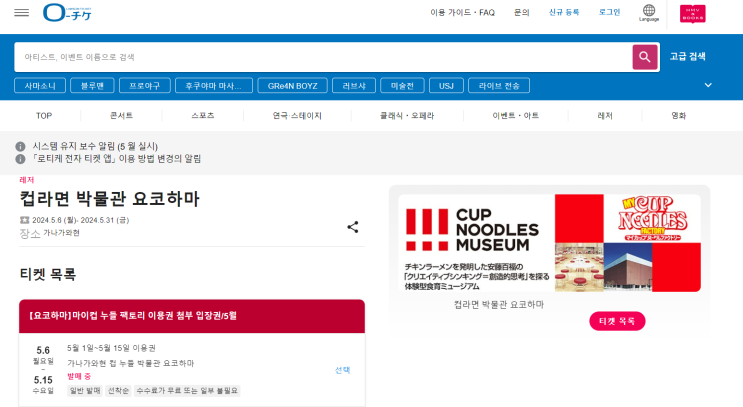This screenshot has height=407, width=743.
Task: Info icon beside 시스템 유지 보수 알림
Action: (20, 146)
